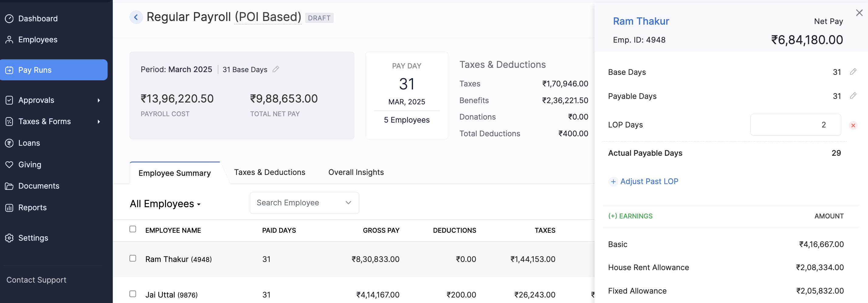The height and width of the screenshot is (303, 868).
Task: Expand the Approvals submenu arrow
Action: tap(99, 100)
